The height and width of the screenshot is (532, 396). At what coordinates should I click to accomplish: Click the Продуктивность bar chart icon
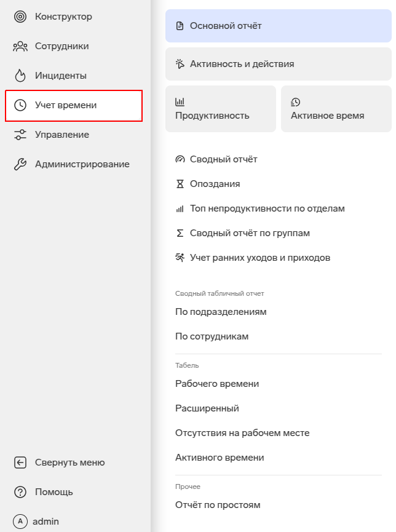pos(180,102)
